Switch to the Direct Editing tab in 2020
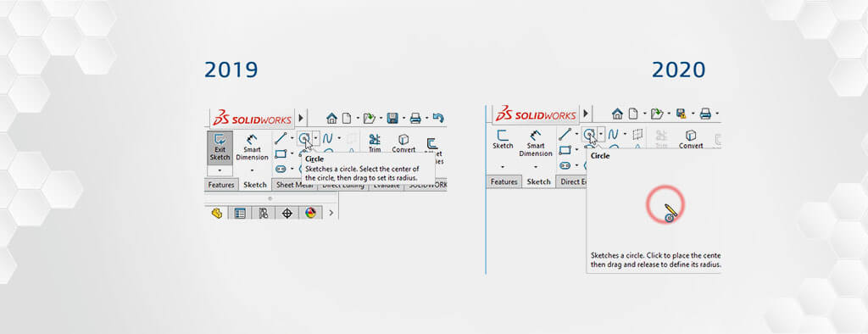The image size is (868, 334). (572, 181)
